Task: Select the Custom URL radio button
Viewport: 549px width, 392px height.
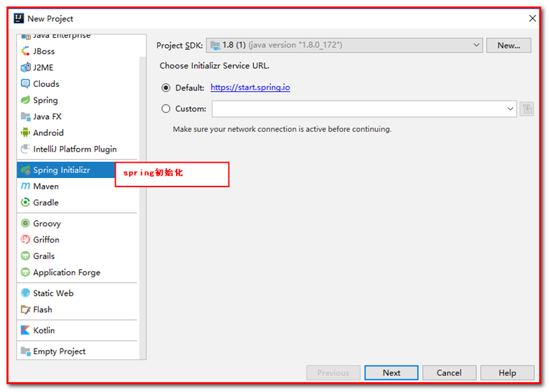Action: click(166, 109)
